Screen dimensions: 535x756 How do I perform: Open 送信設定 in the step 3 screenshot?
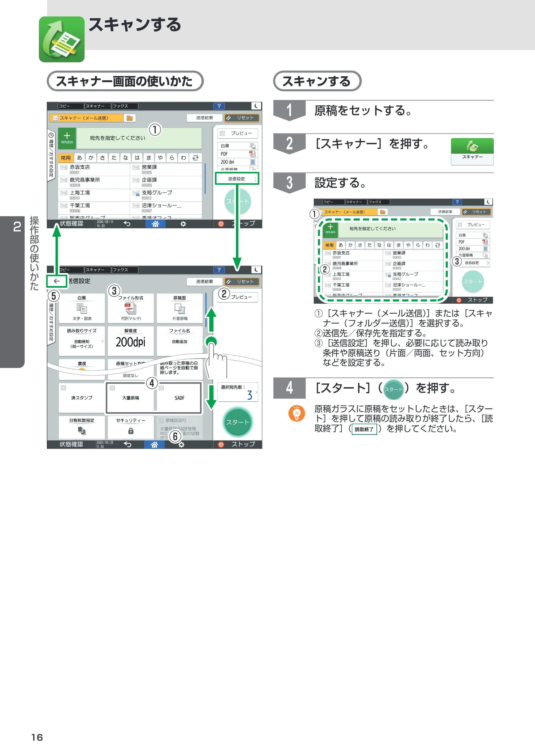pos(472,263)
